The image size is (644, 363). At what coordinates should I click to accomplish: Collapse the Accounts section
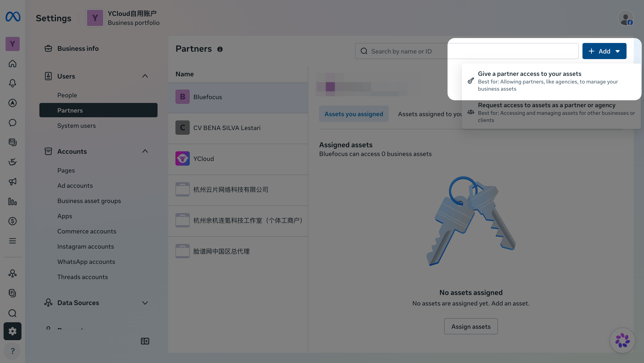click(145, 151)
